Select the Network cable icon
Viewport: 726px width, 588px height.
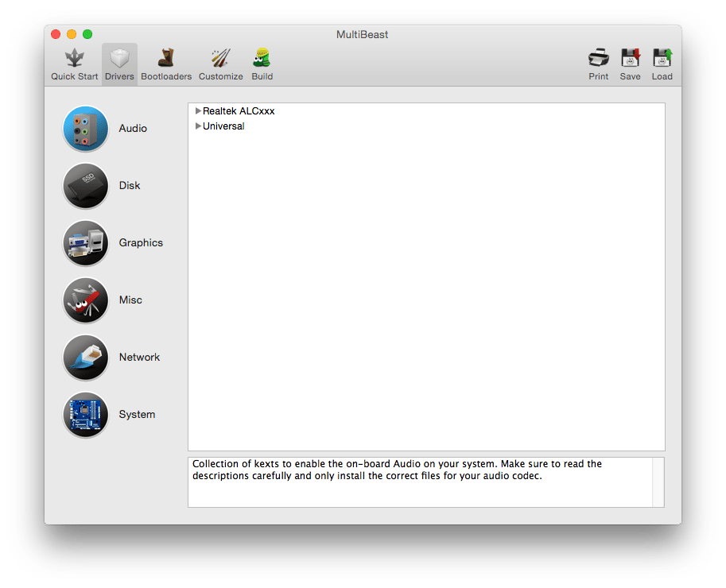click(86, 358)
